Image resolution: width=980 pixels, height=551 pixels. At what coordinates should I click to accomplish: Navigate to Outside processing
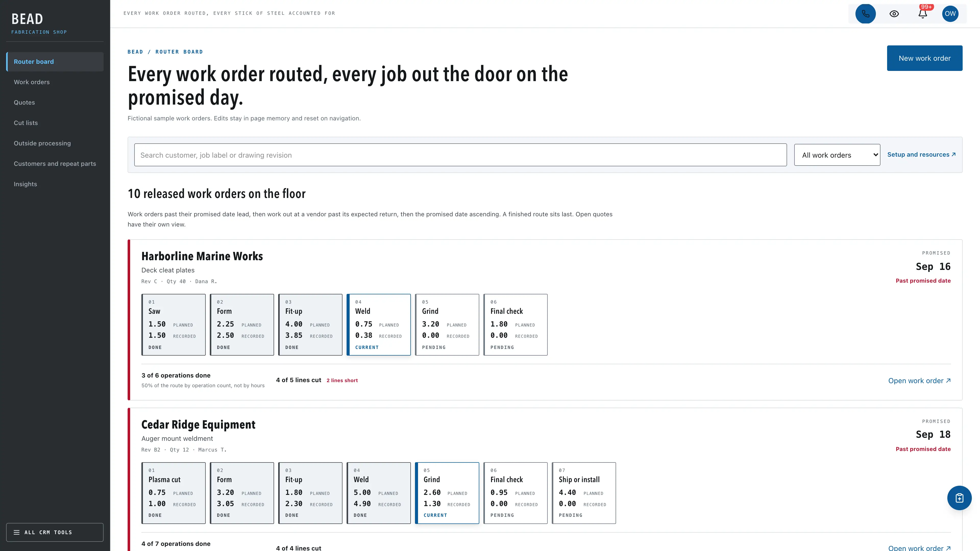coord(55,143)
